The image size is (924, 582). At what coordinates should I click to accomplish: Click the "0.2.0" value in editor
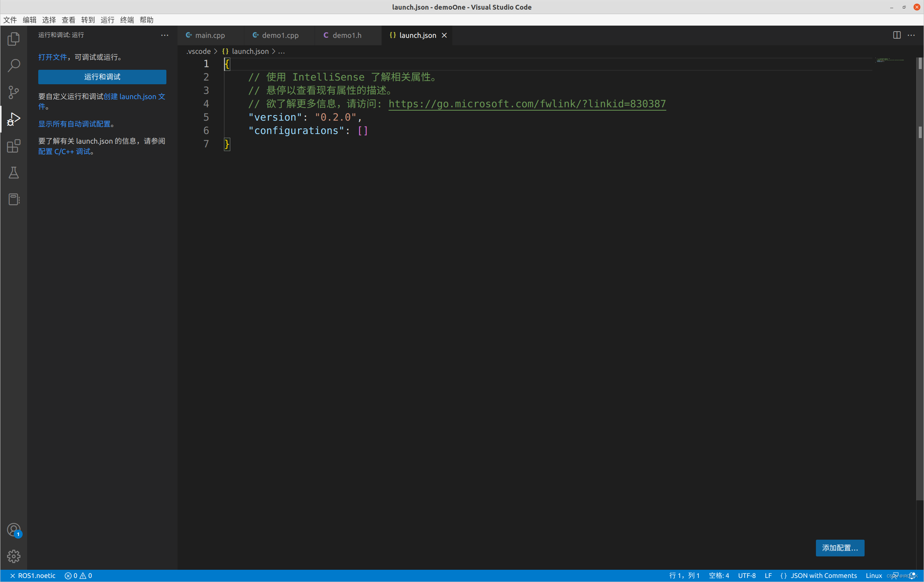(335, 117)
